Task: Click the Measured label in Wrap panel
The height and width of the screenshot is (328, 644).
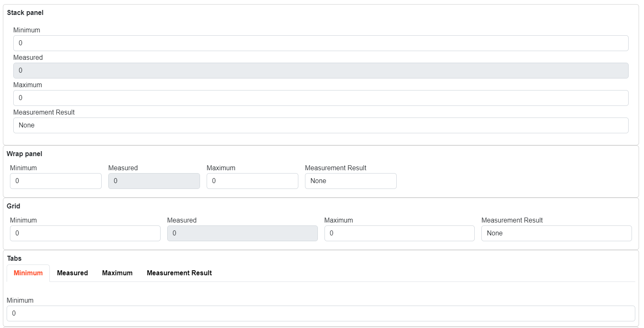Action: [x=123, y=168]
